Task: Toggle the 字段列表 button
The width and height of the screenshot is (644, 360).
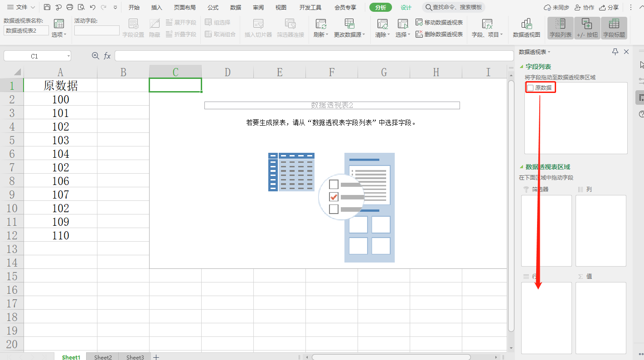Action: pos(560,28)
